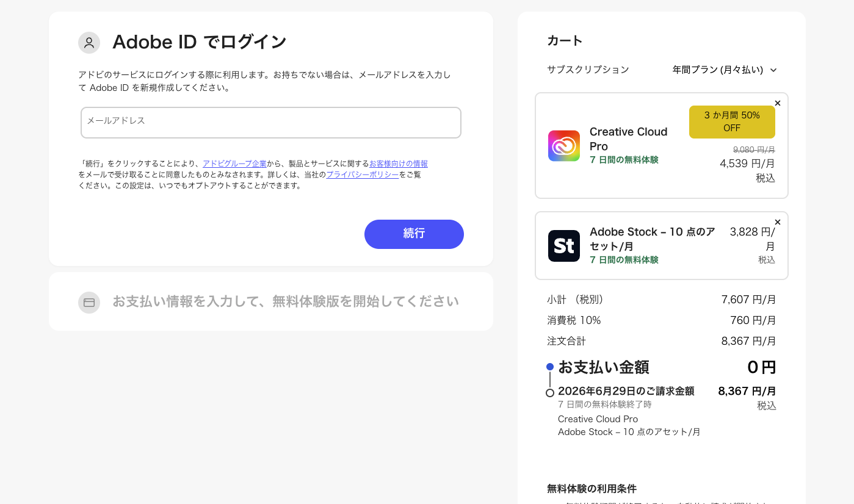
Task: Click the Creative Cloud Pro app icon
Action: pos(564,146)
